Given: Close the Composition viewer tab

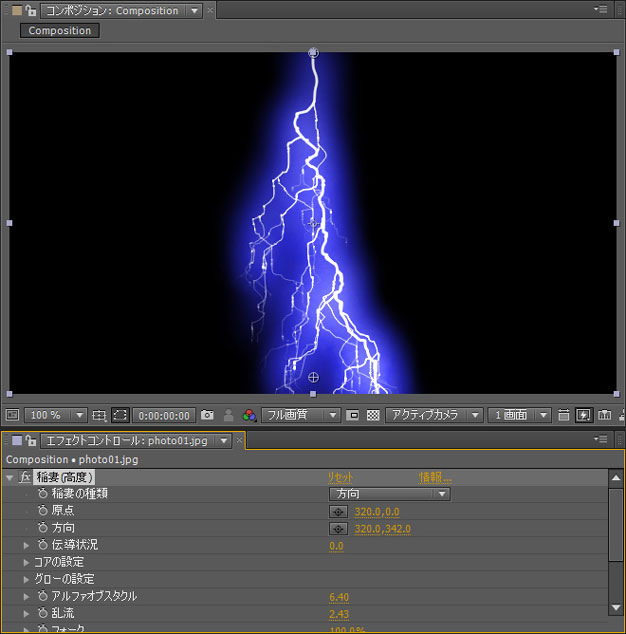Looking at the screenshot, I should tap(210, 10).
